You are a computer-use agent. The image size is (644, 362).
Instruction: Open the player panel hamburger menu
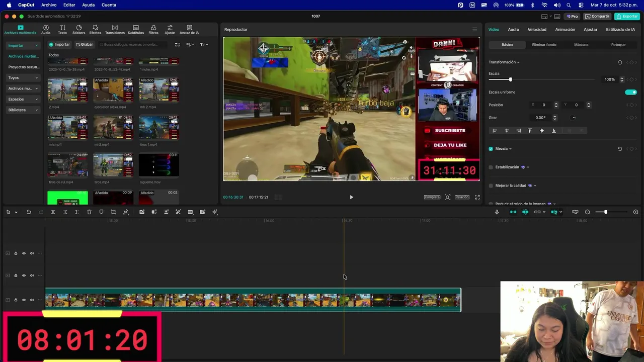point(474,30)
